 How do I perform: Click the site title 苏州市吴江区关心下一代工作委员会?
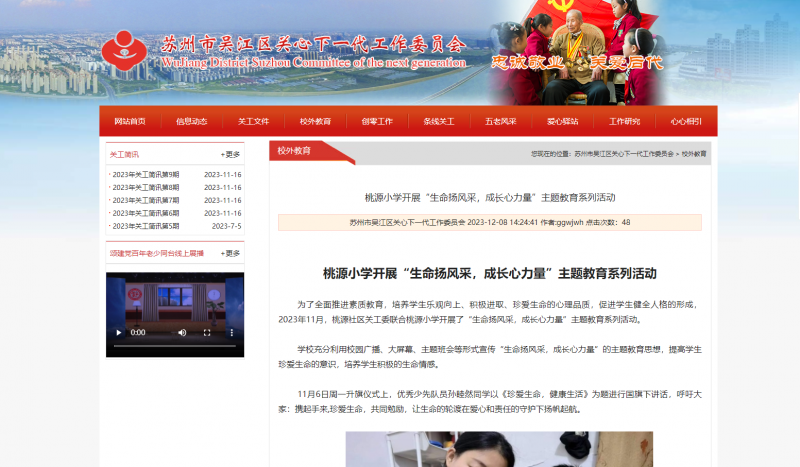313,44
